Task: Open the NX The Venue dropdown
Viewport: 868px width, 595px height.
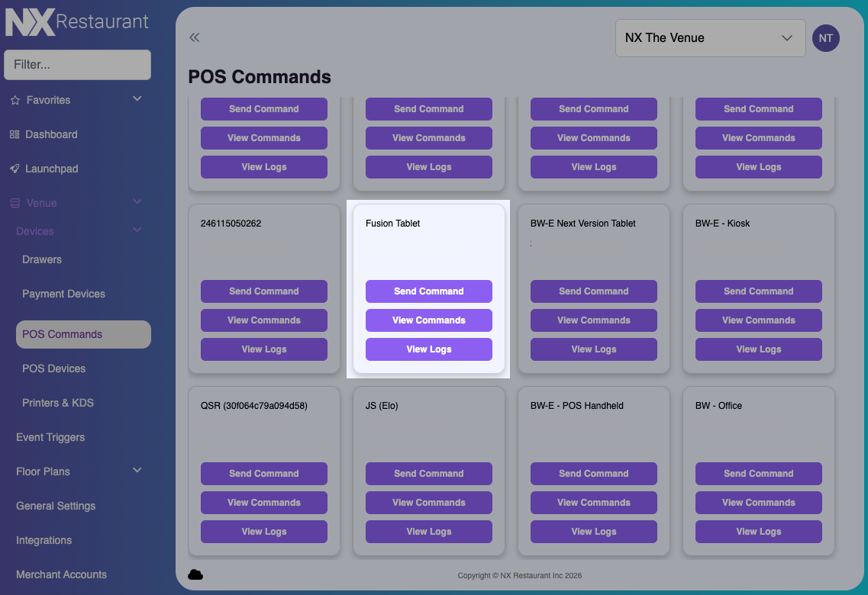Action: (x=709, y=37)
